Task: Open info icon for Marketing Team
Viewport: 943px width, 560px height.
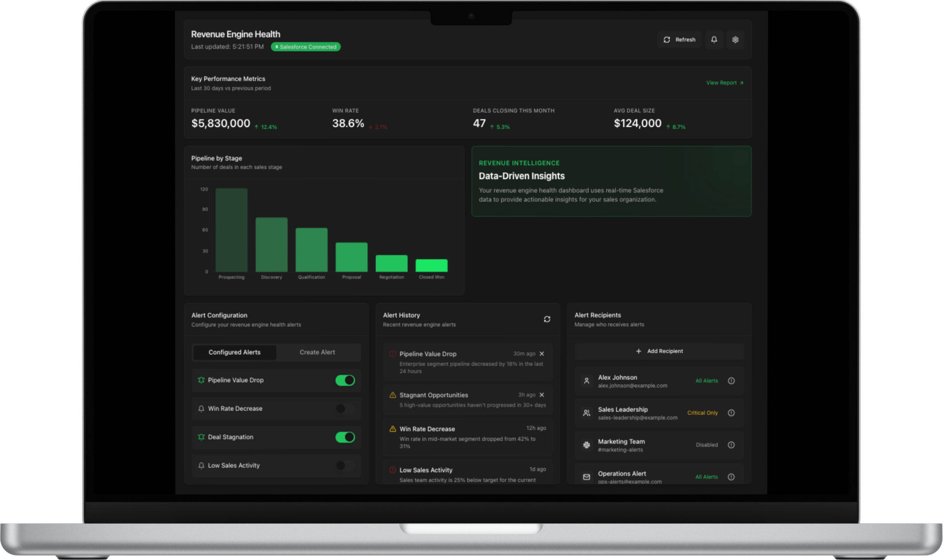Action: click(731, 445)
